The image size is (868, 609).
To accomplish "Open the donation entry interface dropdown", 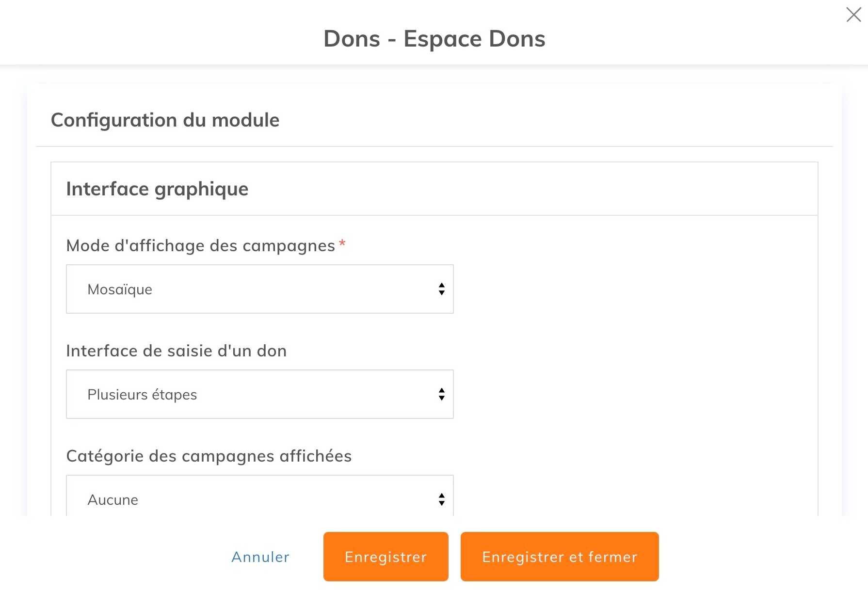I will tap(259, 394).
